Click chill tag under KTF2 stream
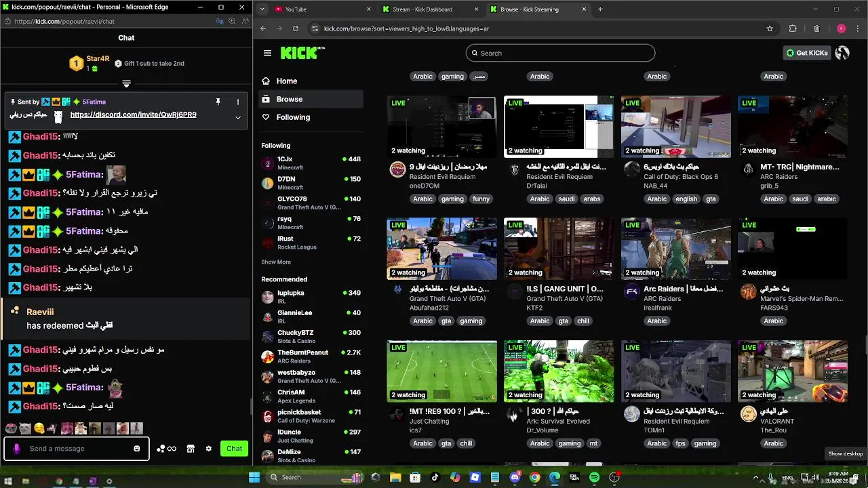Image resolution: width=868 pixels, height=488 pixels. (x=583, y=321)
